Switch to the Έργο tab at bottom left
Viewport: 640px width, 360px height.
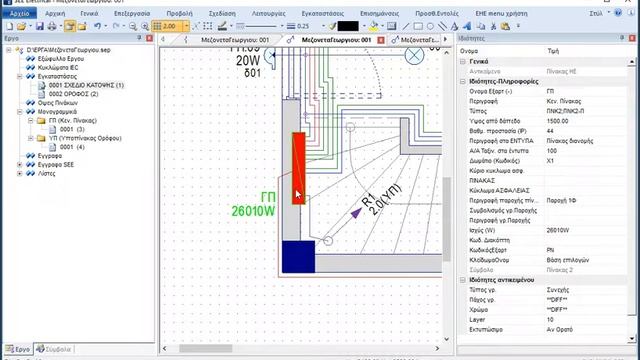[x=18, y=349]
